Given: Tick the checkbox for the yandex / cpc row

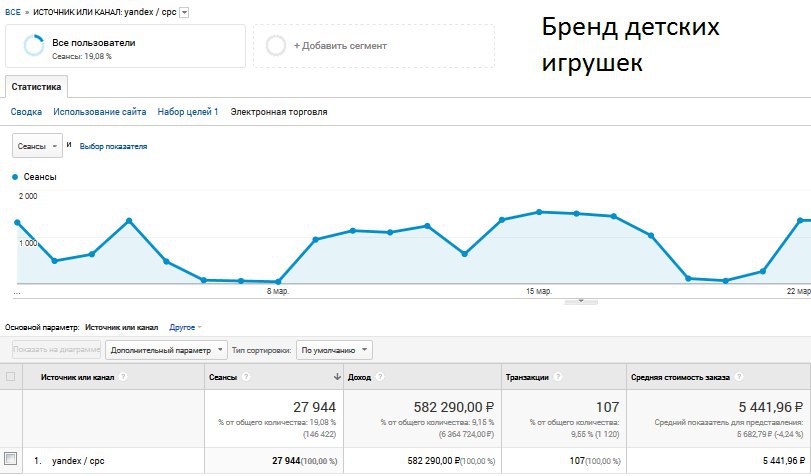Looking at the screenshot, I should tap(10, 458).
